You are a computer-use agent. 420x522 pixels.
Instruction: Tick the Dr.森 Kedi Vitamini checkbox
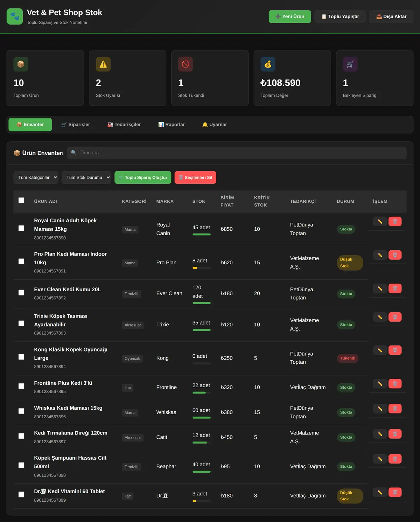[21, 494]
